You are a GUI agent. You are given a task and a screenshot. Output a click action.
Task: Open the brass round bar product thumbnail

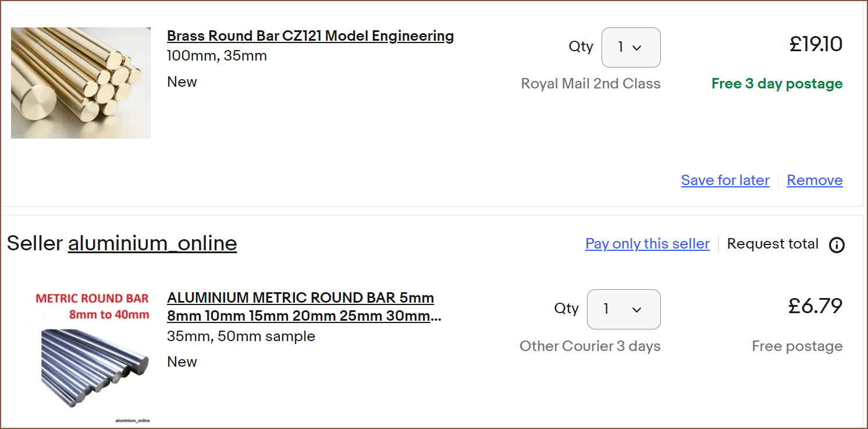pyautogui.click(x=81, y=83)
